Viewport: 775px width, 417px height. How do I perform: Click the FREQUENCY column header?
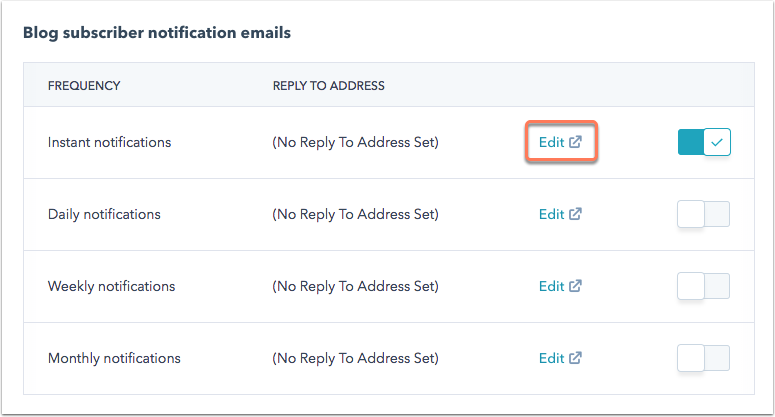coord(84,86)
